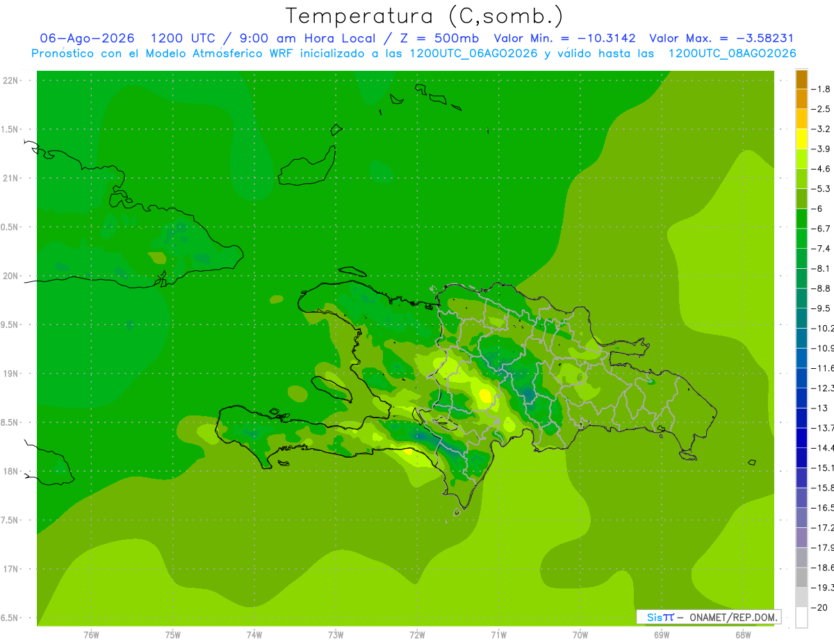The width and height of the screenshot is (834, 644).
Task: Click the '-7.4' colorbar label
Action: tap(821, 249)
